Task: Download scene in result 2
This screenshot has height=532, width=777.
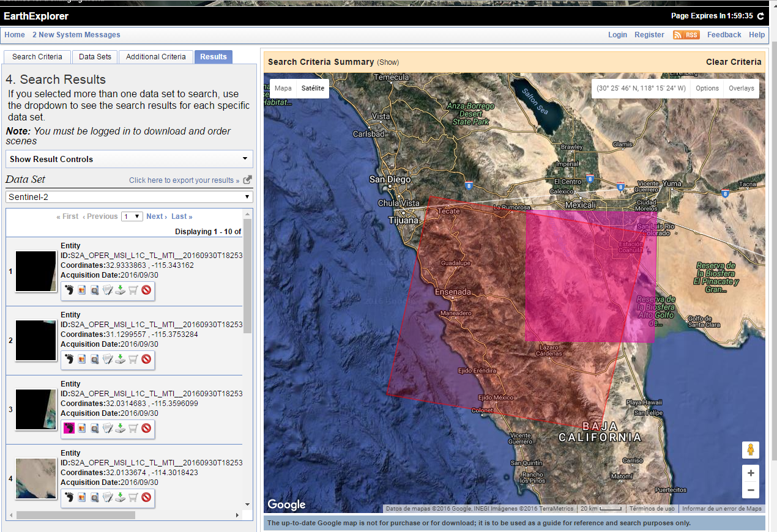Action: click(x=121, y=360)
